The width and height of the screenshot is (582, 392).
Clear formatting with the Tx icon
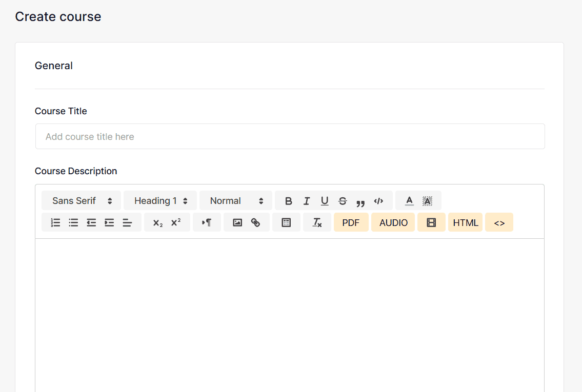[317, 222]
